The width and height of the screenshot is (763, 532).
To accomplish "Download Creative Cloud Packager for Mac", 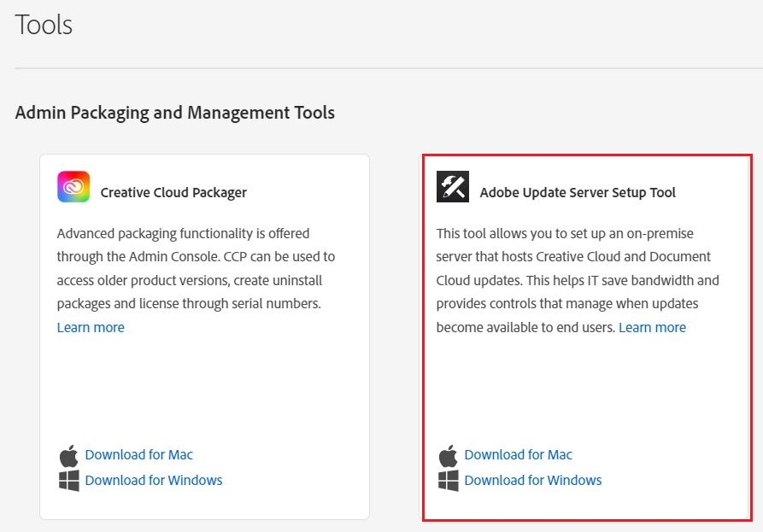I will [138, 455].
